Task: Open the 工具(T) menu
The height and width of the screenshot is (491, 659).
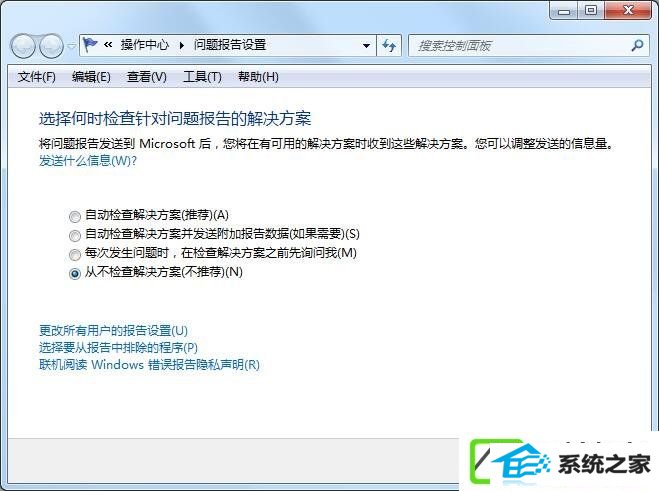Action: [x=202, y=77]
